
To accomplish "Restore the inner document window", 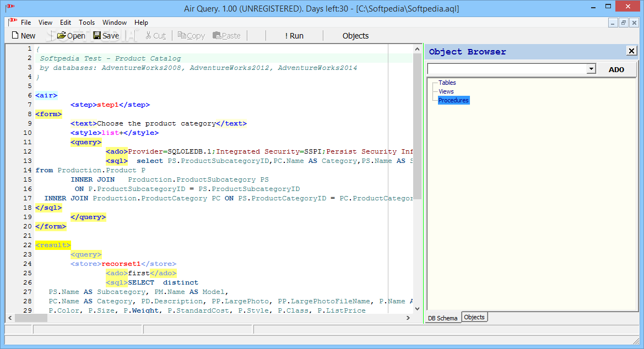I will point(624,23).
